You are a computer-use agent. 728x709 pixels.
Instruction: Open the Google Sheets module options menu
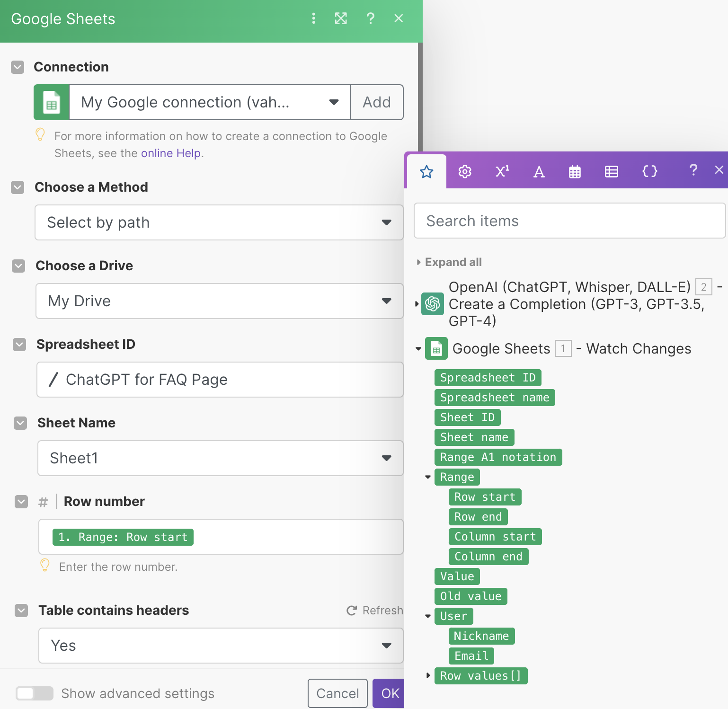click(313, 18)
